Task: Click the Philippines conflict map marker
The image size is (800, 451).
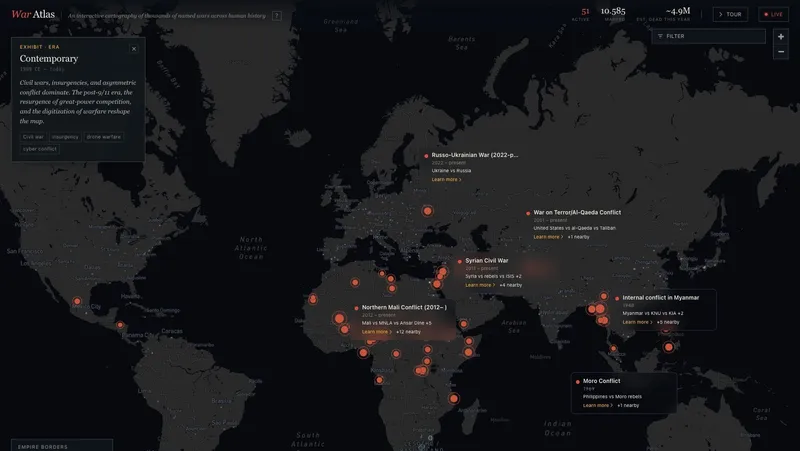Action: (x=668, y=347)
